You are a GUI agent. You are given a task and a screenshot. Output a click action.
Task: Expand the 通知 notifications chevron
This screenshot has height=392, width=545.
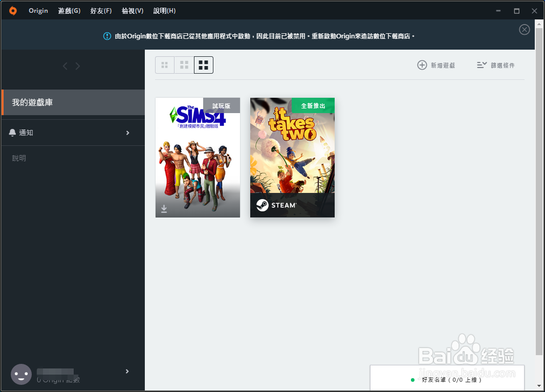point(127,133)
